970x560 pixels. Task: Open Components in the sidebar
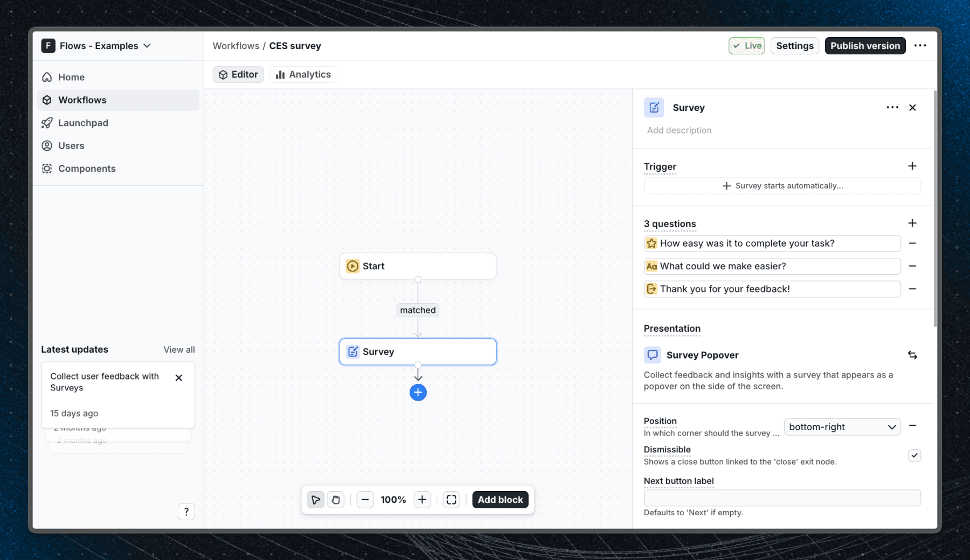(117, 169)
